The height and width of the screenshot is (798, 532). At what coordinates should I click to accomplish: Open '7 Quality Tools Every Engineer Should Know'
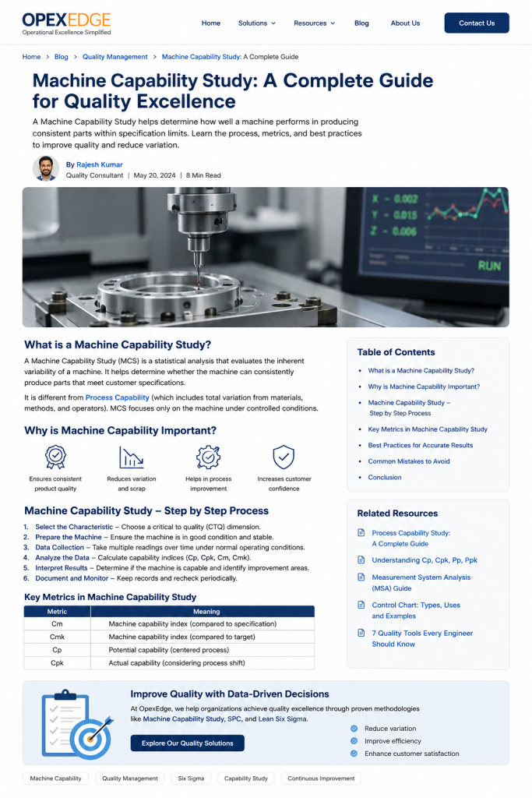pyautogui.click(x=422, y=638)
